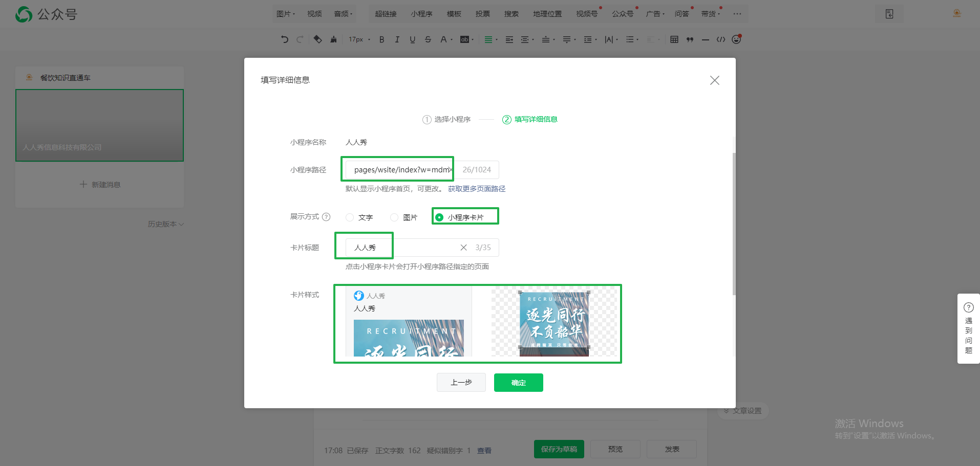This screenshot has height=466, width=980.
Task: Open the font color dropdown
Action: 446,39
